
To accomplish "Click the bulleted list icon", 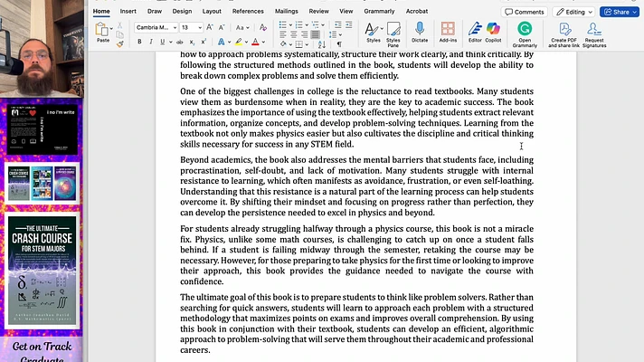I will click(282, 25).
